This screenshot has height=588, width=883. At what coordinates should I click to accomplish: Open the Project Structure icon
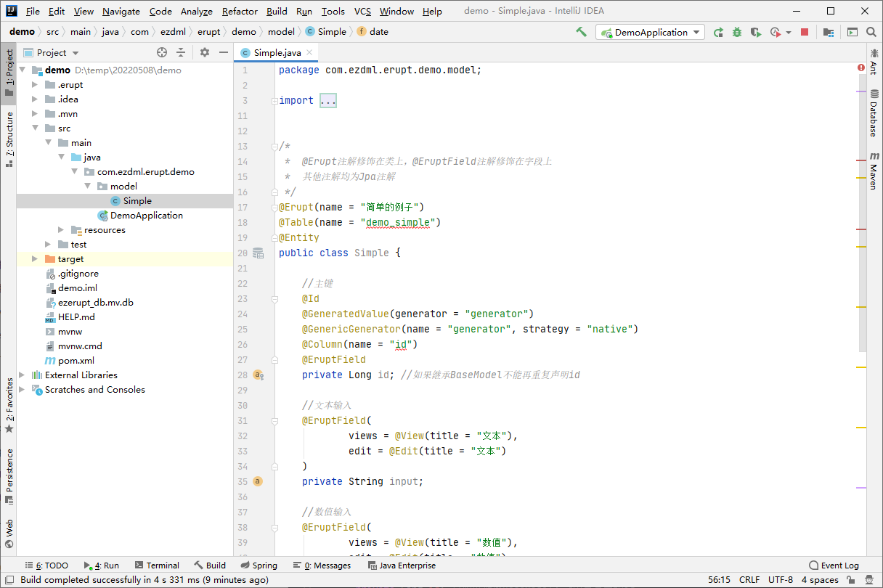pyautogui.click(x=829, y=32)
